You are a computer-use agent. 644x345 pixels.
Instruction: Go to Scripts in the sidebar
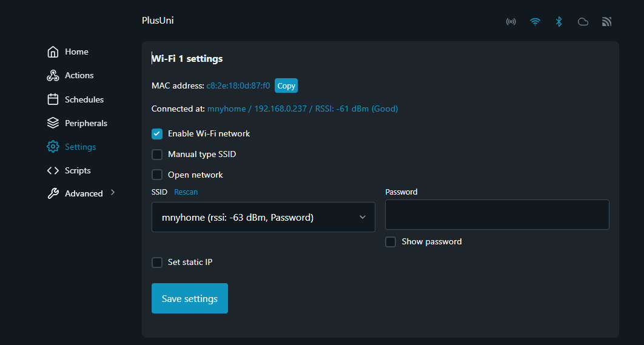click(77, 170)
